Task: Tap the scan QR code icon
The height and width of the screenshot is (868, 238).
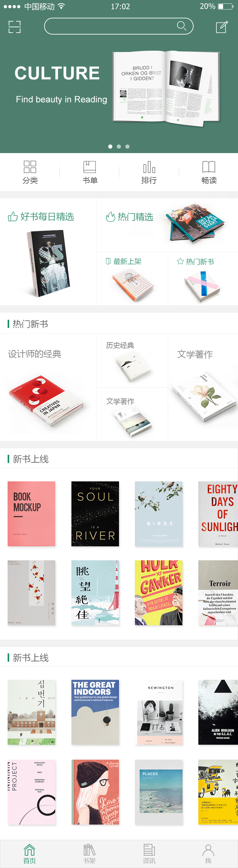Action: coord(15,27)
